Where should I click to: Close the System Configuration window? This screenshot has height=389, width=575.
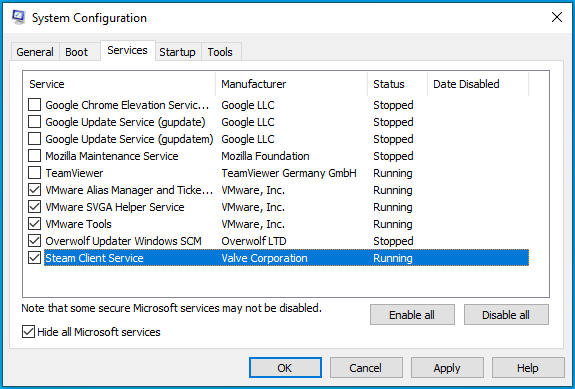[557, 17]
